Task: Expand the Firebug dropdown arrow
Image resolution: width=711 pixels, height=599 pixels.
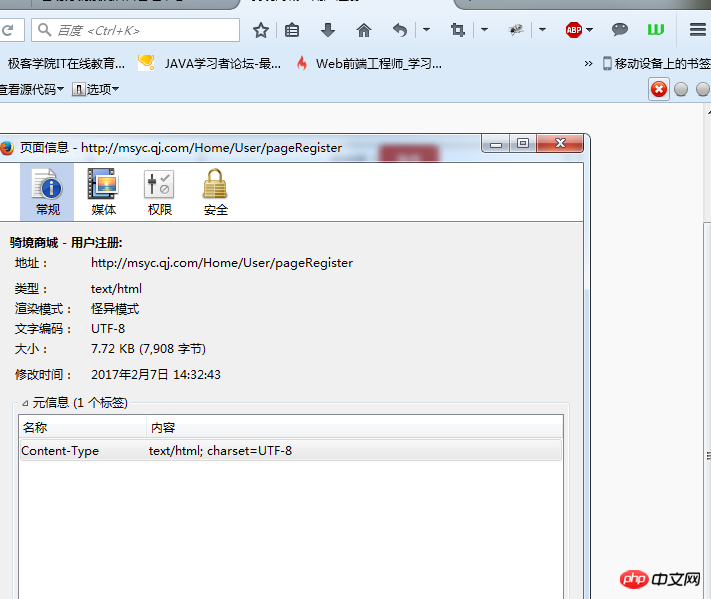Action: click(542, 30)
